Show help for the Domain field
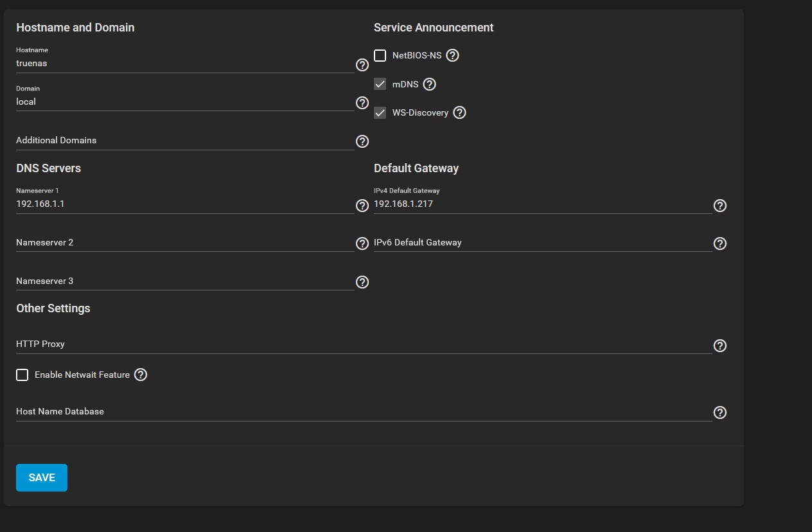 tap(362, 103)
